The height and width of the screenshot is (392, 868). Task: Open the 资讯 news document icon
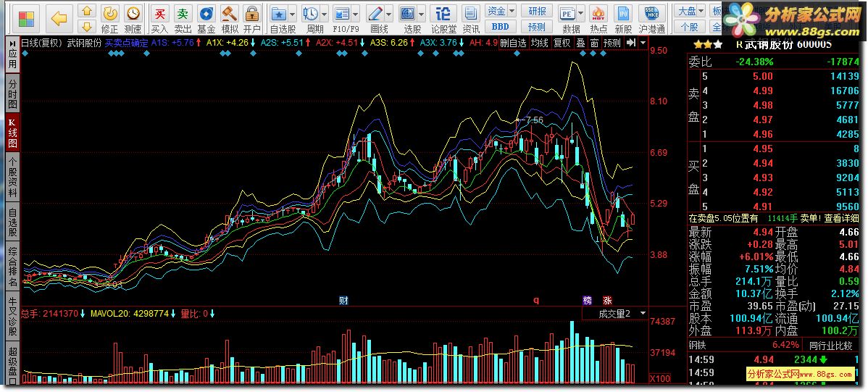pos(471,20)
